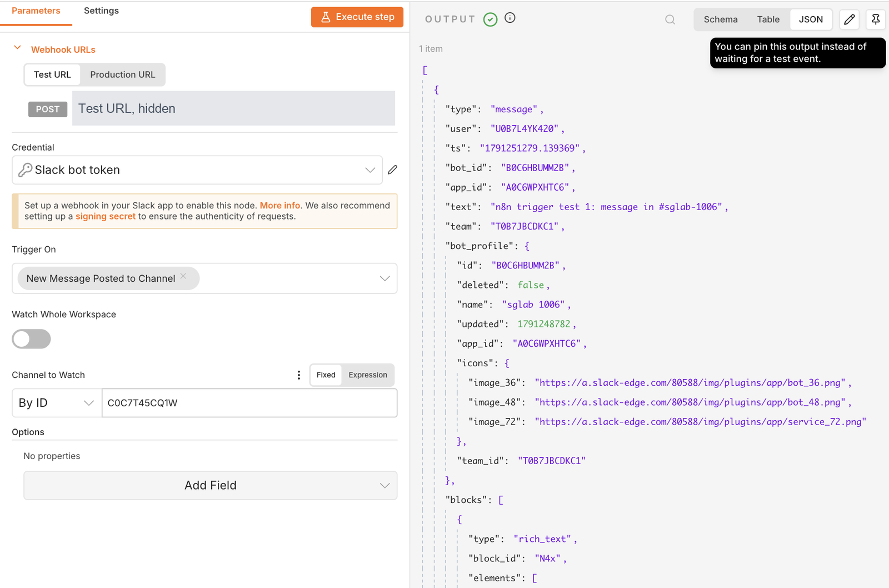Open Channel to Watch three-dot options menu
Image resolution: width=889 pixels, height=588 pixels.
[x=299, y=375]
